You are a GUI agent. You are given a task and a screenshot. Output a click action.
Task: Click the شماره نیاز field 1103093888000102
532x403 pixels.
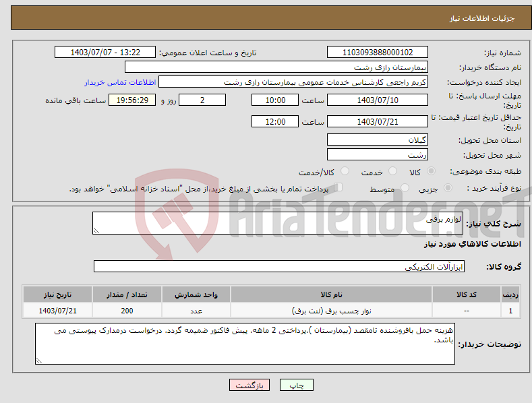(378, 53)
